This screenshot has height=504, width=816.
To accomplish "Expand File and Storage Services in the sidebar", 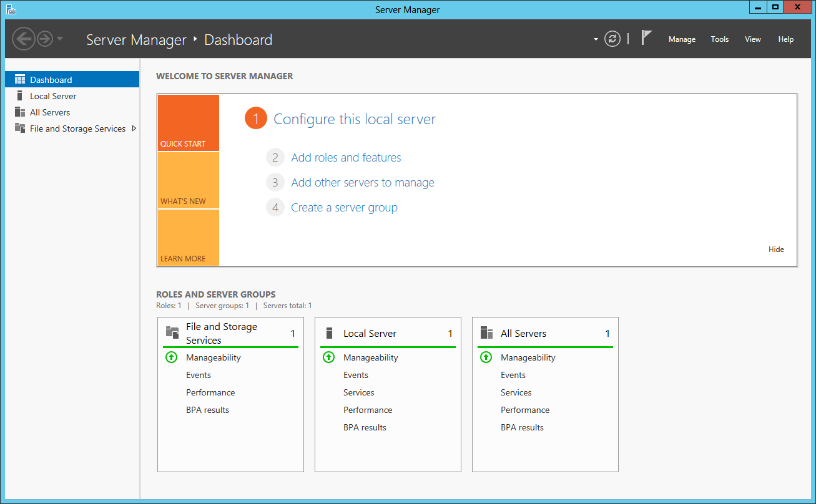I will (134, 128).
